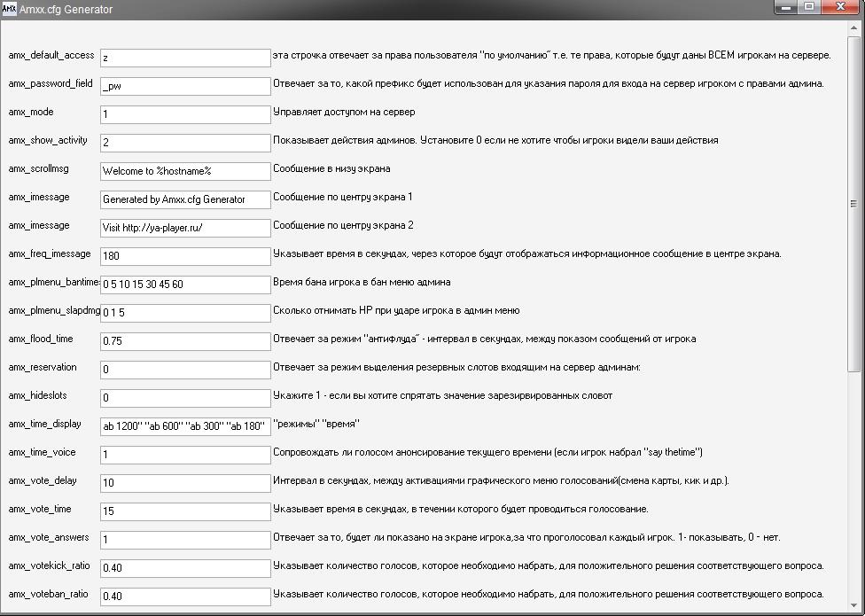865x616 pixels.
Task: Click the amx_time_voice input field
Action: pos(185,455)
